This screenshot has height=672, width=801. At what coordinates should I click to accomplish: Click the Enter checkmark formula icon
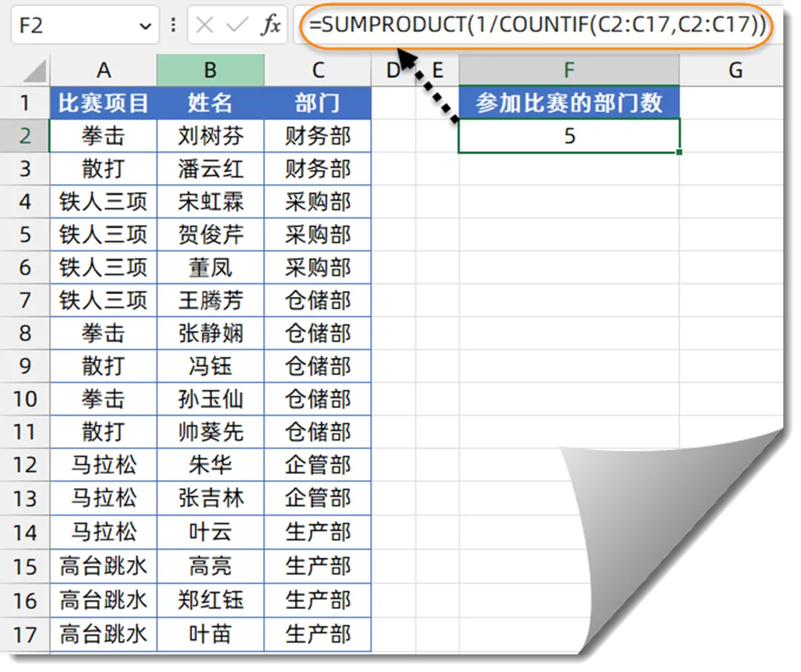coord(236,25)
